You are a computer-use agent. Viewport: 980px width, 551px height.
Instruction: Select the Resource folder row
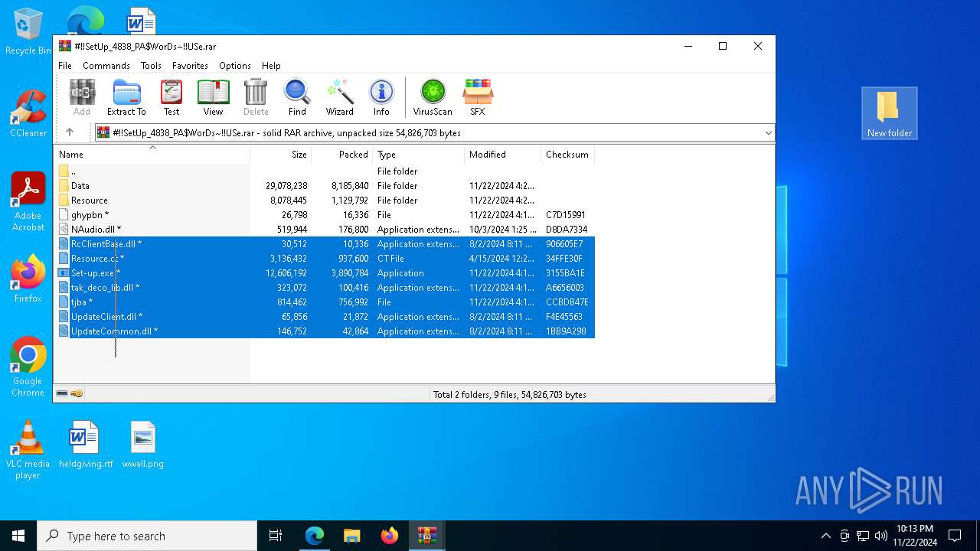325,201
